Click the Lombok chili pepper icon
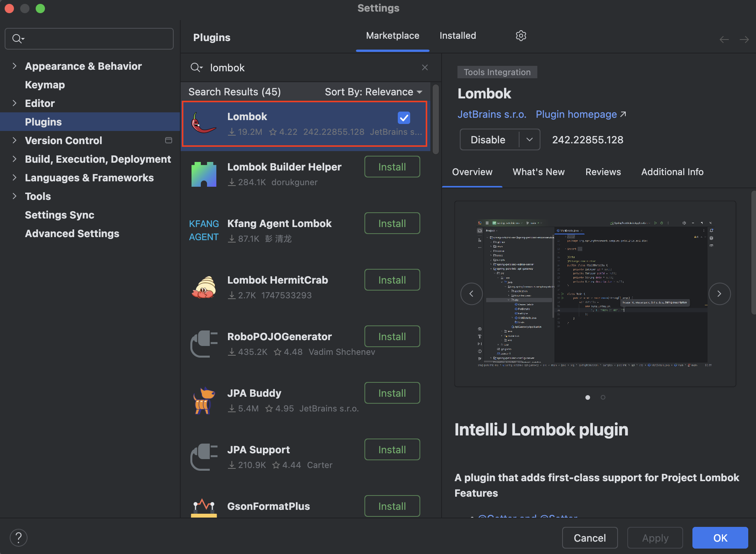The width and height of the screenshot is (756, 554). pyautogui.click(x=204, y=123)
